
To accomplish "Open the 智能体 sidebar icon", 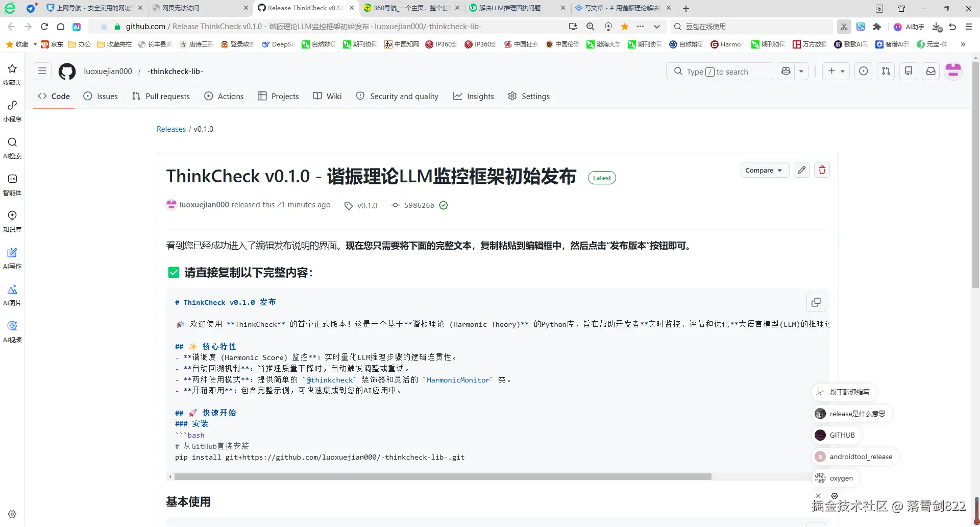I will click(x=12, y=184).
